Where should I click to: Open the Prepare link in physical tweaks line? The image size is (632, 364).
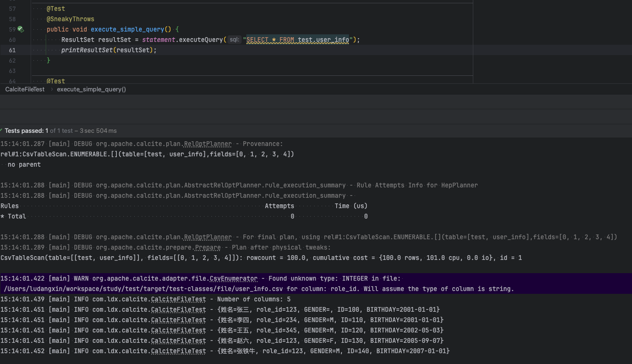point(208,247)
